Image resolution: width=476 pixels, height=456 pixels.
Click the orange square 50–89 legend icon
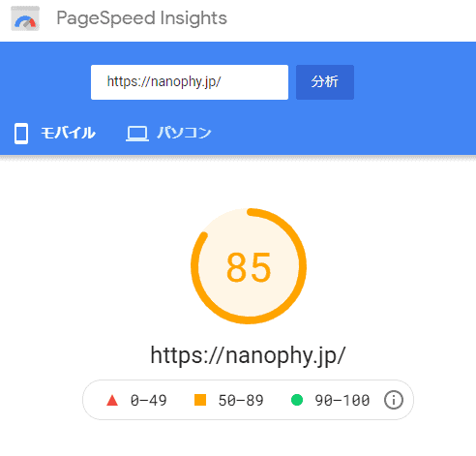pos(200,400)
